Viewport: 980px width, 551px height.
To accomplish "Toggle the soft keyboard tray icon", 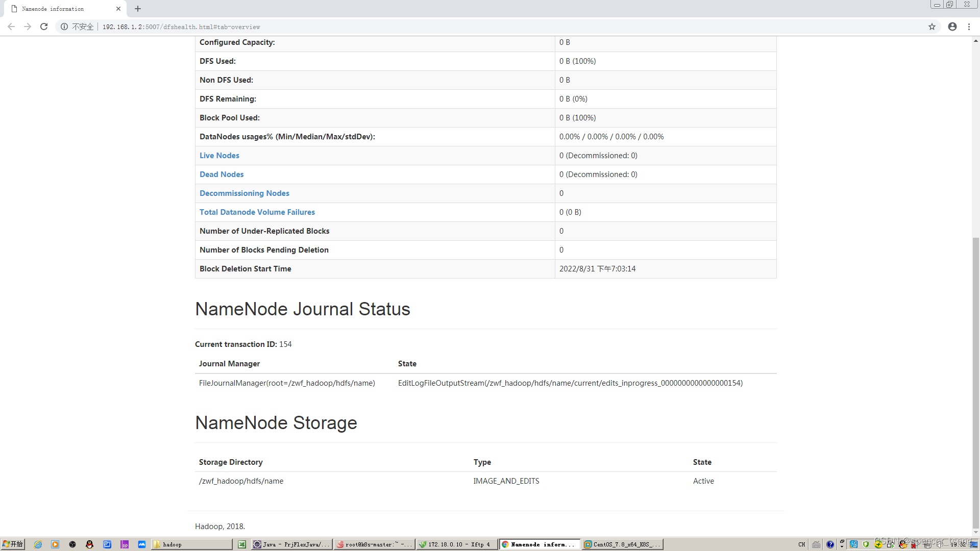I will (x=816, y=544).
